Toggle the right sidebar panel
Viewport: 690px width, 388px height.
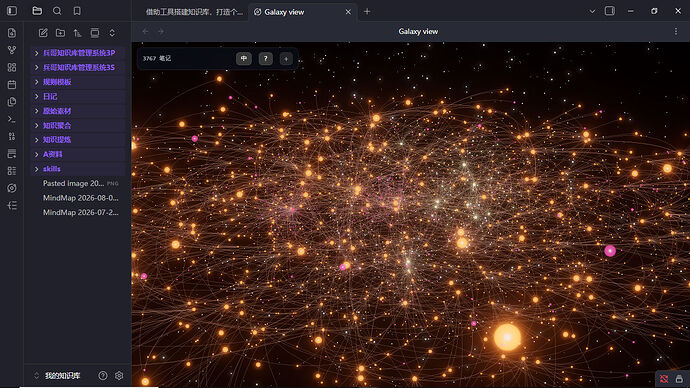610,11
